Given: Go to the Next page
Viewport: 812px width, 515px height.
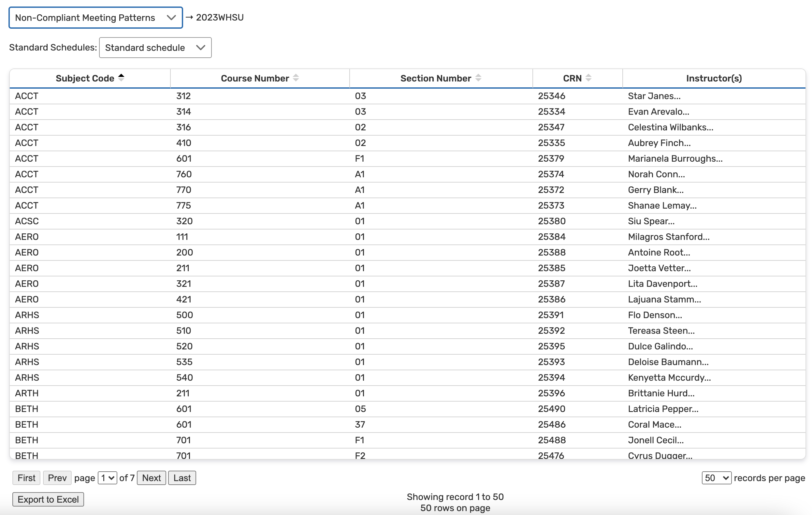Looking at the screenshot, I should pos(151,478).
